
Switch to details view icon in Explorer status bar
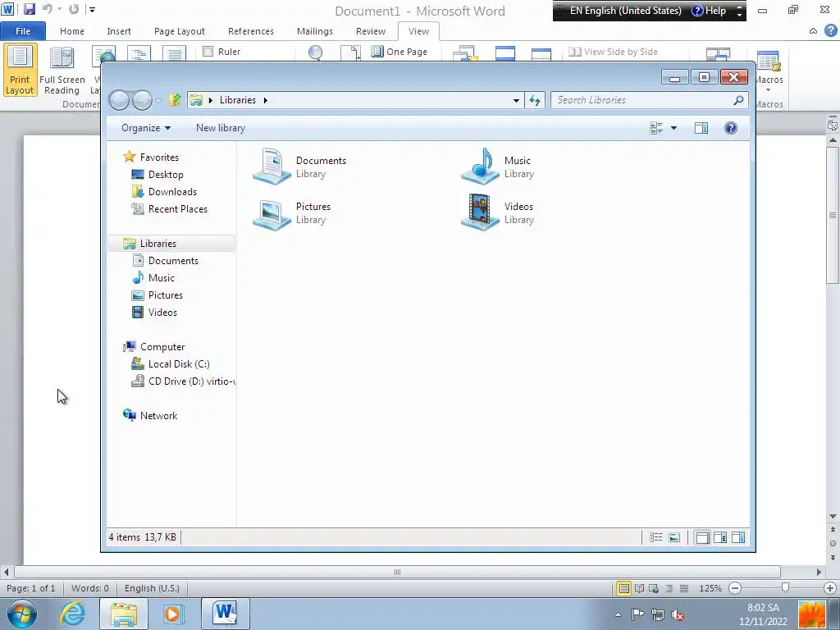655,536
